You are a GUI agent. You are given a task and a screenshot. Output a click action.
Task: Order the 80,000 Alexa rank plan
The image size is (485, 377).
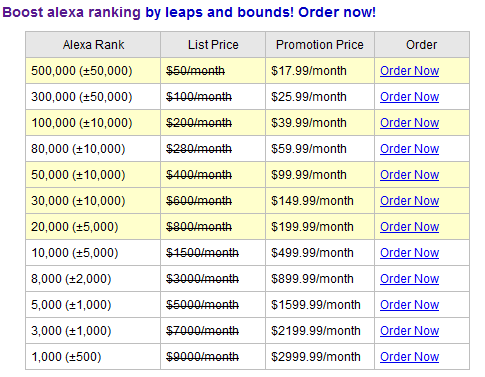coord(409,149)
